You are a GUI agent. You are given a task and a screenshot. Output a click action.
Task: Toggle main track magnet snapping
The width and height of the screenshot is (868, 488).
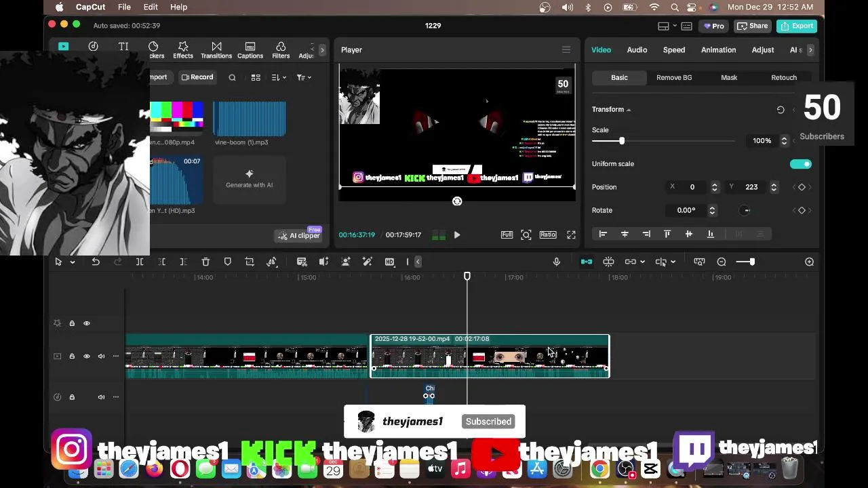point(587,262)
